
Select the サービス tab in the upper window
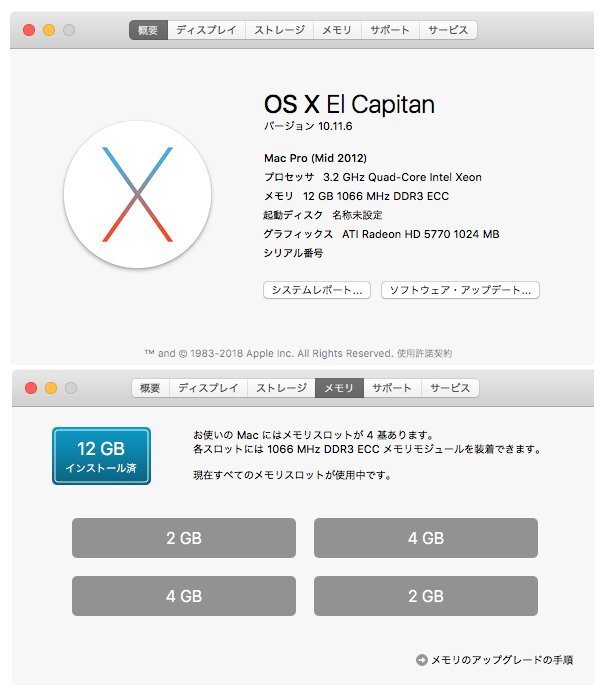pyautogui.click(x=448, y=30)
